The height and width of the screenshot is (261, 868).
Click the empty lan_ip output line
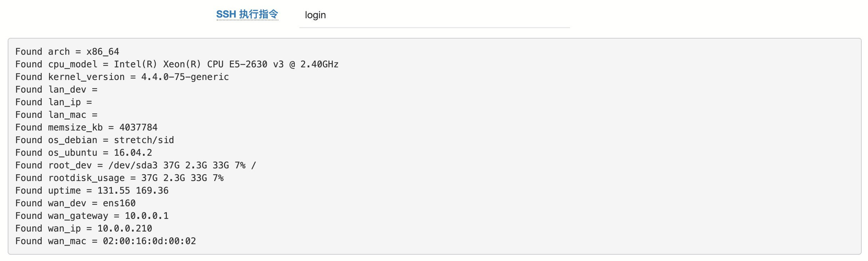click(x=54, y=102)
